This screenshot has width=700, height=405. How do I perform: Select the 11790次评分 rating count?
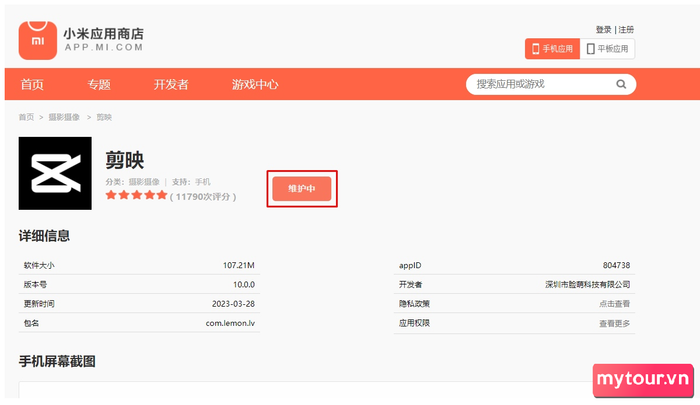point(203,196)
